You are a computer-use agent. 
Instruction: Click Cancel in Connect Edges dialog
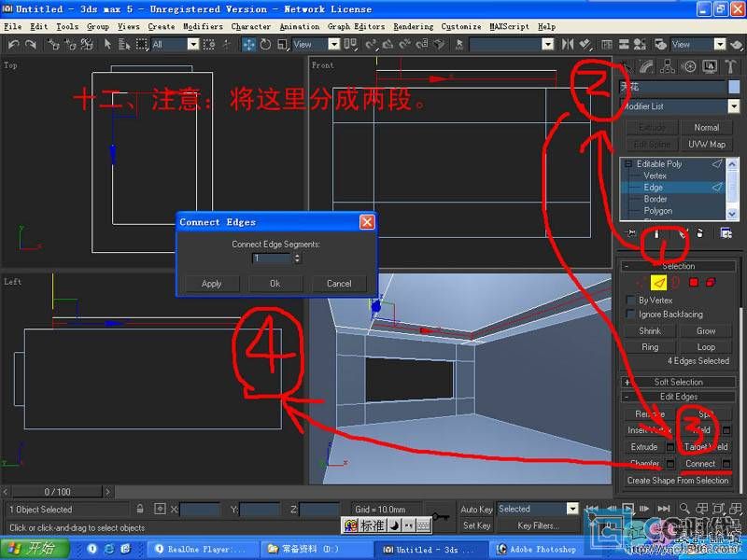click(339, 284)
